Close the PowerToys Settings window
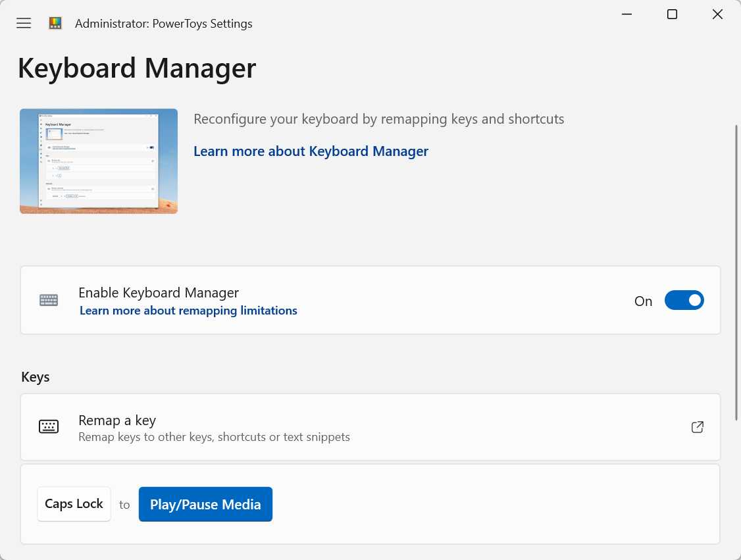The width and height of the screenshot is (741, 560). [x=717, y=14]
